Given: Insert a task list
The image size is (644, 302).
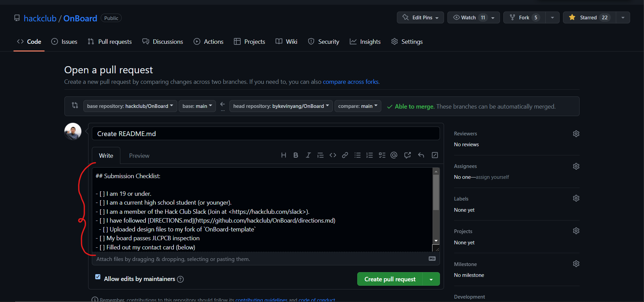Looking at the screenshot, I should pyautogui.click(x=382, y=155).
